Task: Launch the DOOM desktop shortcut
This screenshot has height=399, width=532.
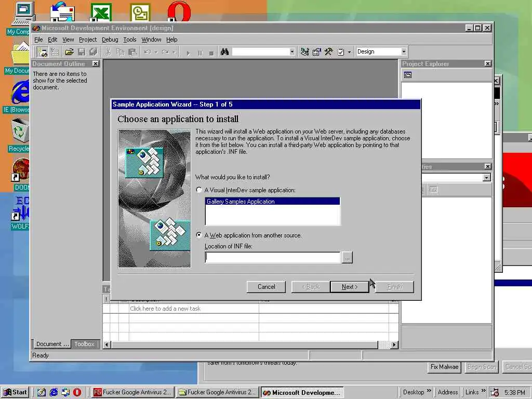Action: [21, 174]
